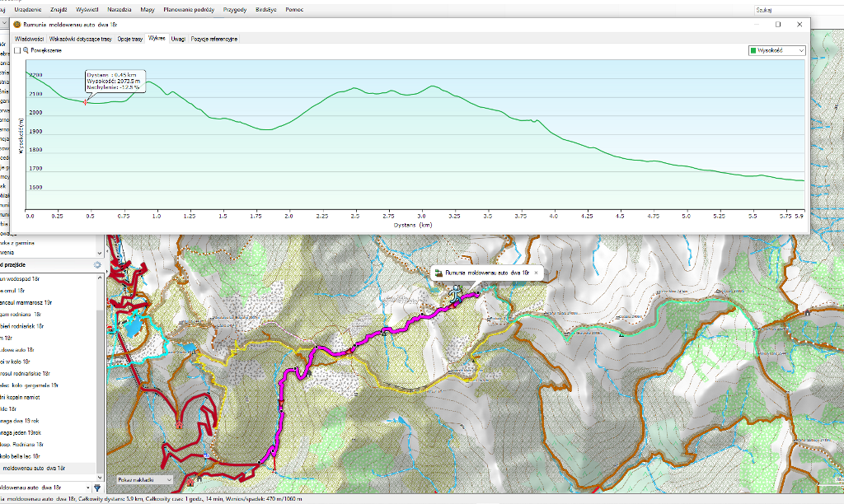Close the route label popup on map
The image size is (844, 504).
(x=536, y=272)
